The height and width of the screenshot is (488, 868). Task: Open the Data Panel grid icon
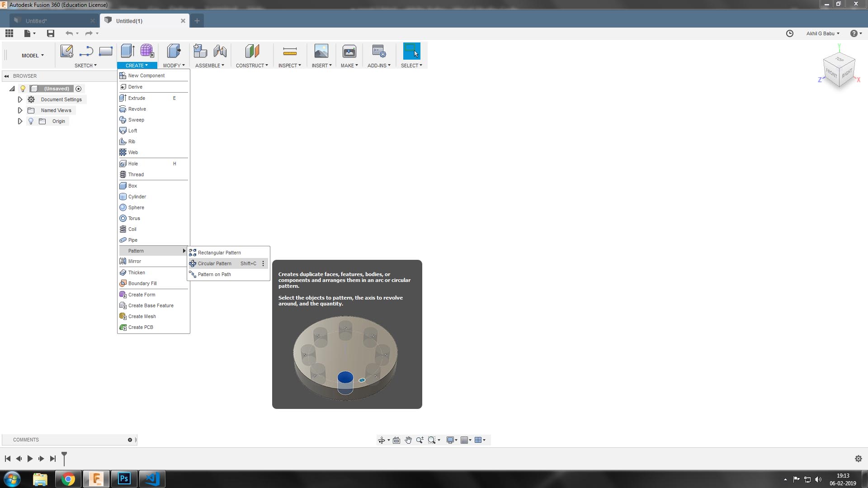click(x=9, y=33)
